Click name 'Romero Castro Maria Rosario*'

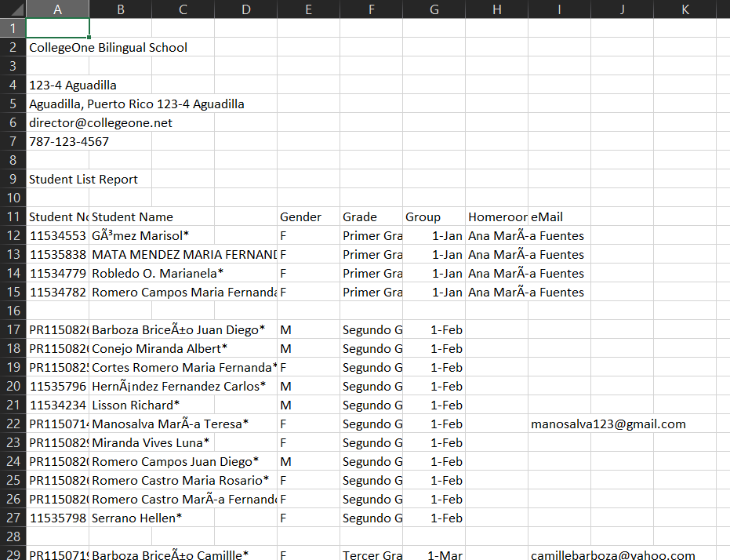pos(180,481)
